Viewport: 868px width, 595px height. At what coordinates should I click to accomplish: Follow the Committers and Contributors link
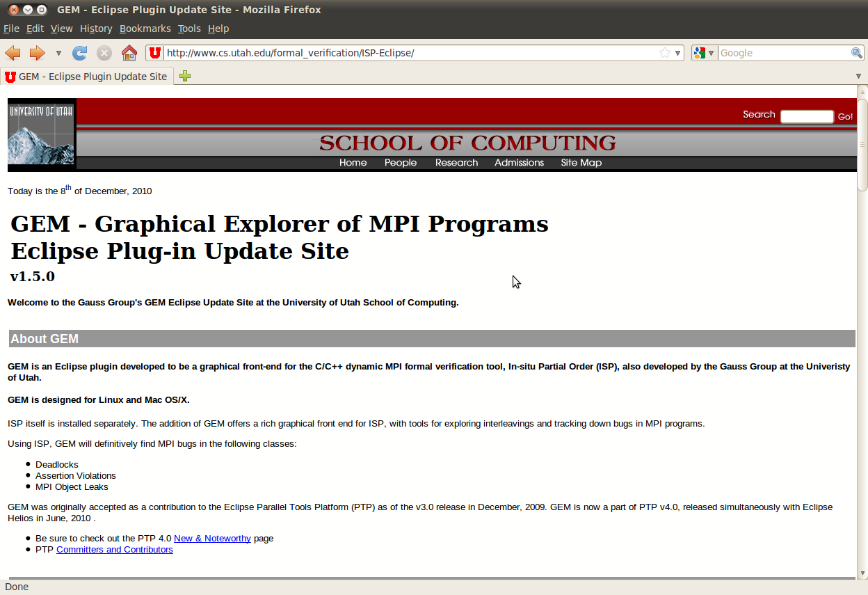(115, 550)
